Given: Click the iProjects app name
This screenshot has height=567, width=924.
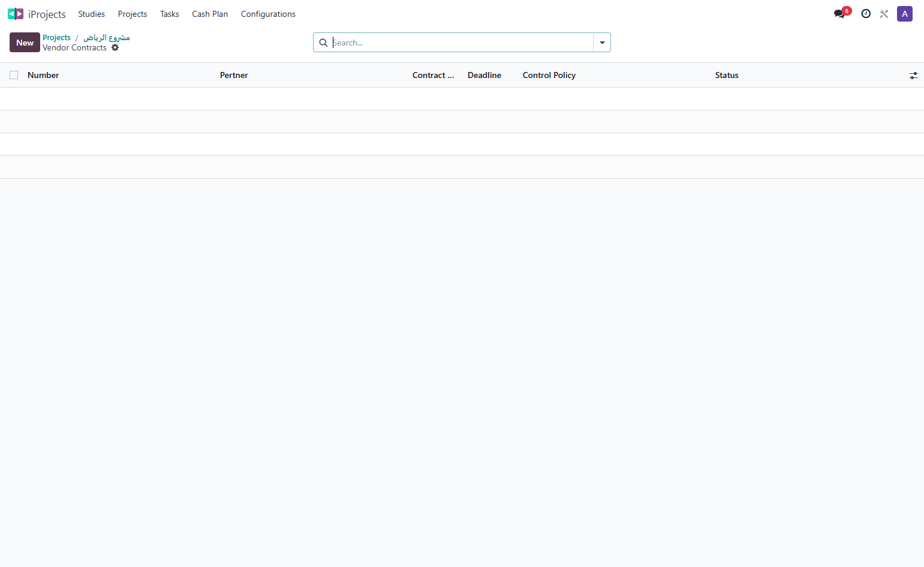Looking at the screenshot, I should click(47, 14).
